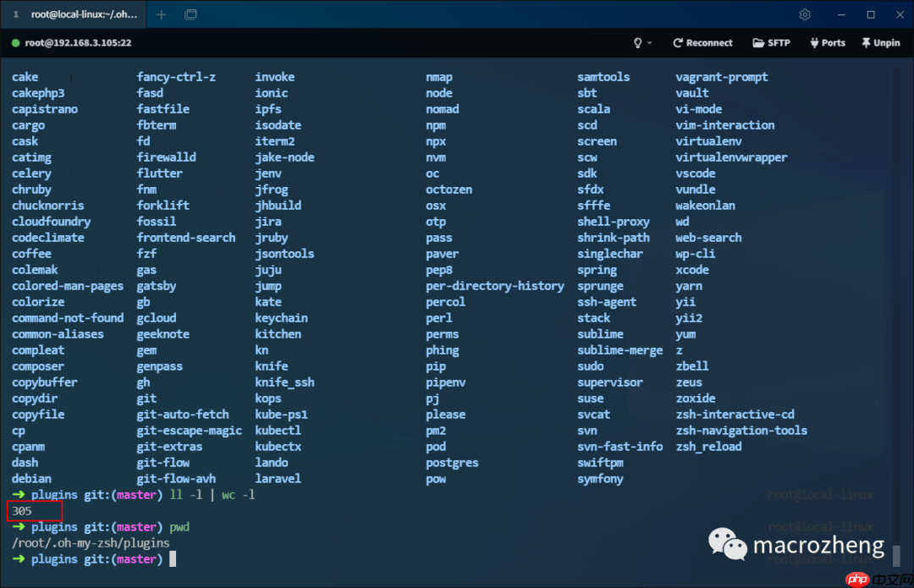Click the 'jake-node' plugin name
The width and height of the screenshot is (914, 588).
pyautogui.click(x=284, y=157)
